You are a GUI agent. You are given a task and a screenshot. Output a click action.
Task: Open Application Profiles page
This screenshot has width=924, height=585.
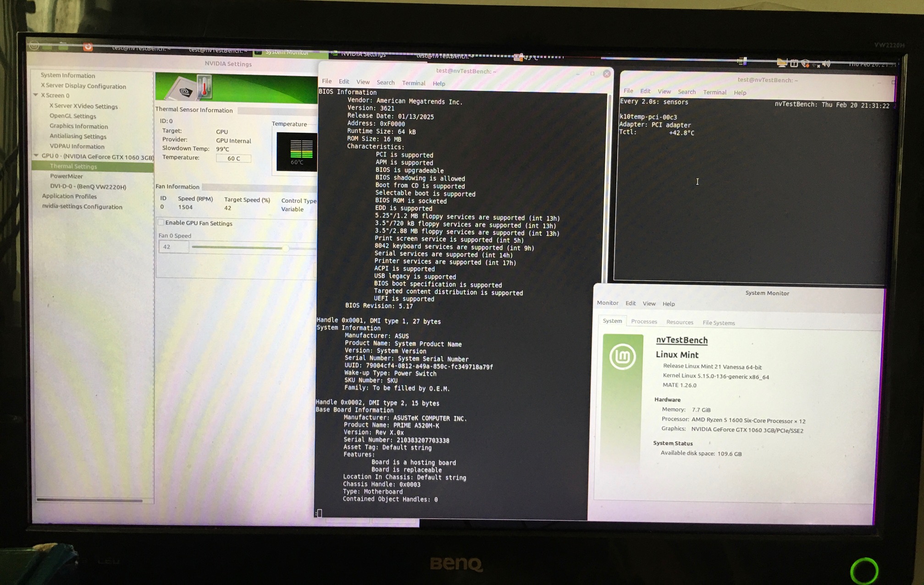69,196
